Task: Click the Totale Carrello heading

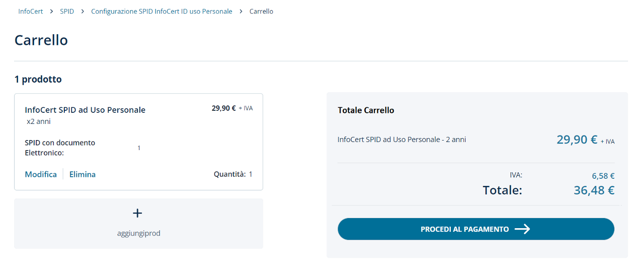Action: point(366,110)
